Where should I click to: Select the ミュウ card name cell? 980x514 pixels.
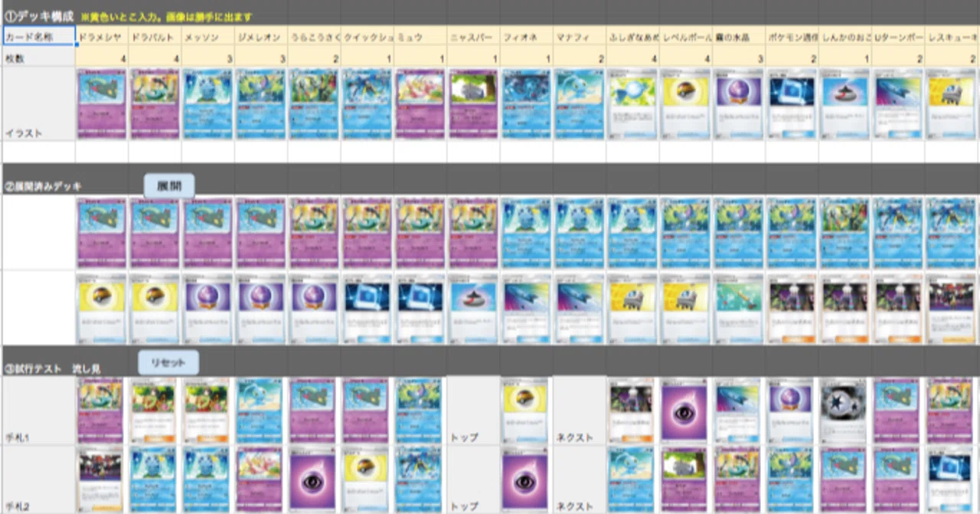(x=420, y=36)
